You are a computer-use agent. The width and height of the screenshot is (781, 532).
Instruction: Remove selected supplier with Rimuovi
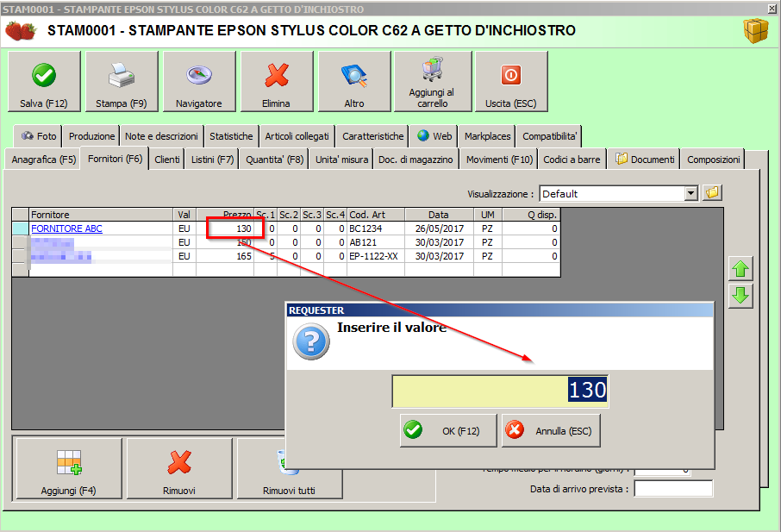[x=179, y=468]
